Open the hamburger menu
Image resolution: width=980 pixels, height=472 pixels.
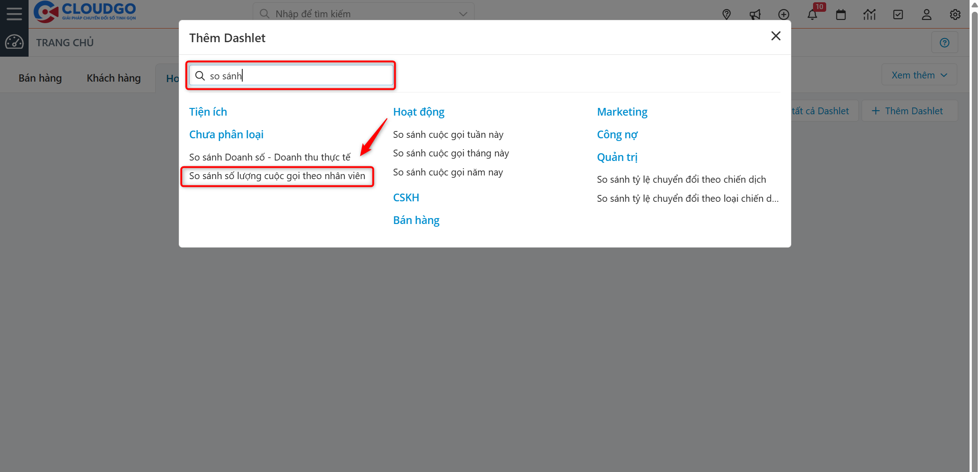coord(14,13)
